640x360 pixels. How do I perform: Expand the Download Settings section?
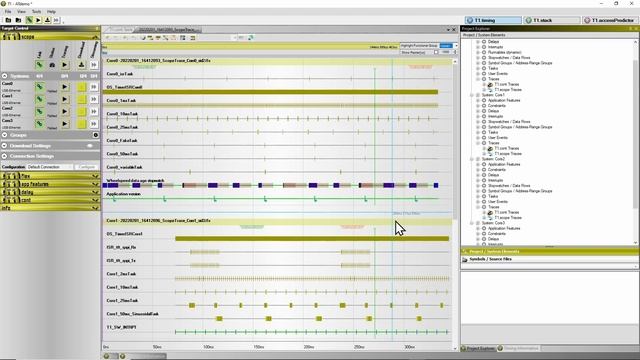point(4,145)
